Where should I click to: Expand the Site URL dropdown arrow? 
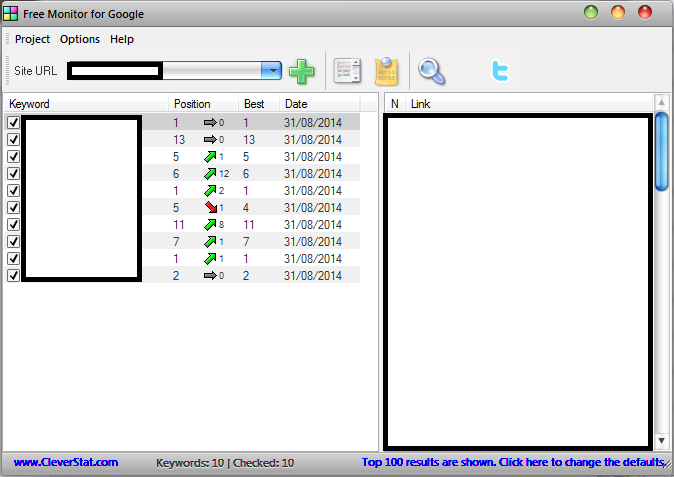[271, 71]
